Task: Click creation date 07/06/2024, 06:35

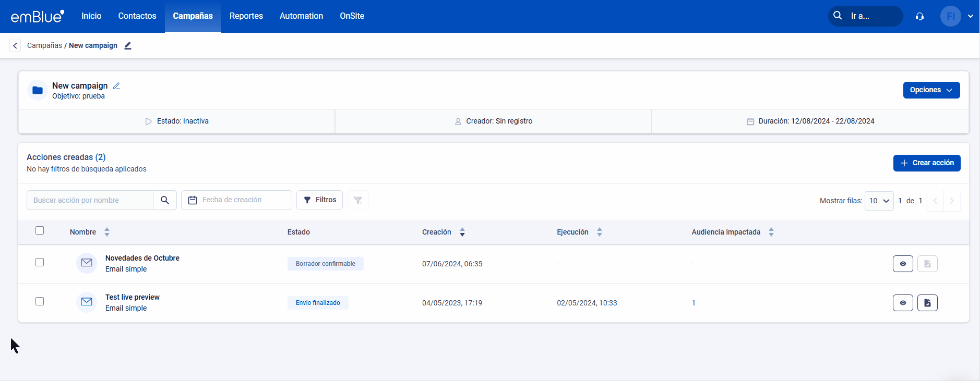Action: click(x=452, y=264)
